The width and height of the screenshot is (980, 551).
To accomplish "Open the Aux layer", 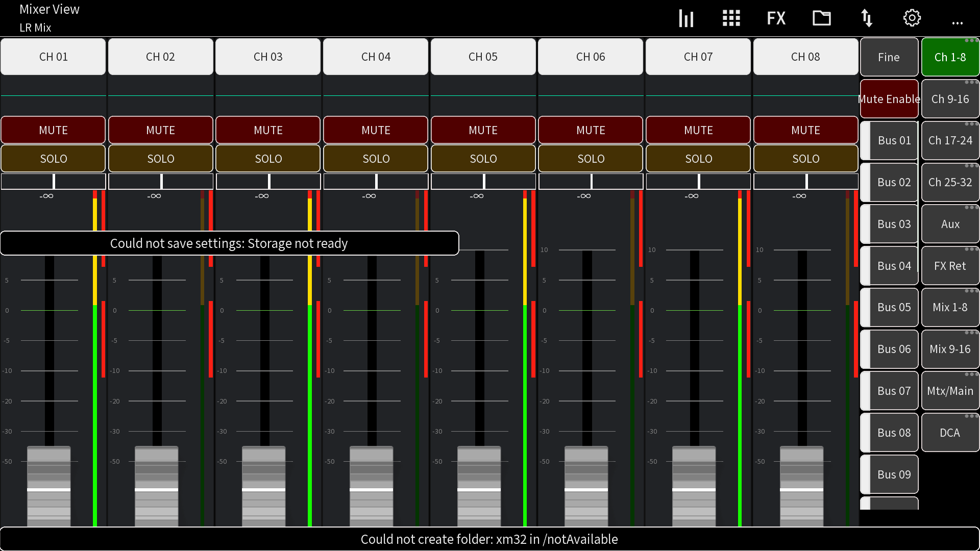I will click(x=950, y=223).
